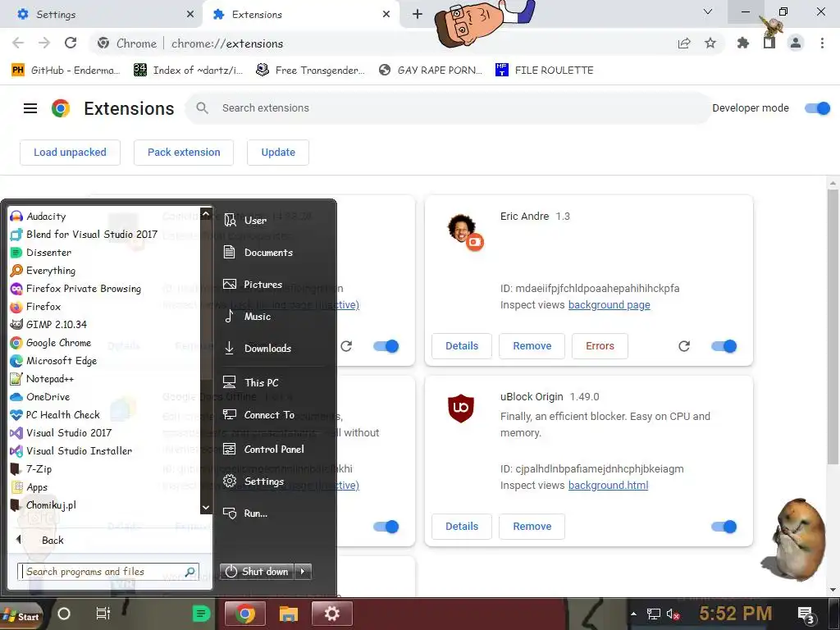The height and width of the screenshot is (630, 840).
Task: Switch to the Settings tab
Action: coord(101,15)
